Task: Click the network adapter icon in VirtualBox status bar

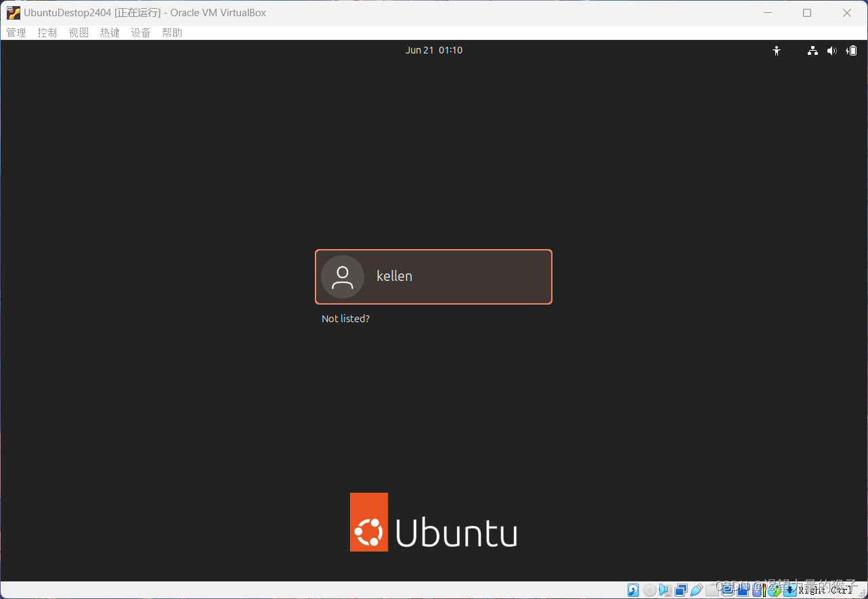Action: pos(681,590)
